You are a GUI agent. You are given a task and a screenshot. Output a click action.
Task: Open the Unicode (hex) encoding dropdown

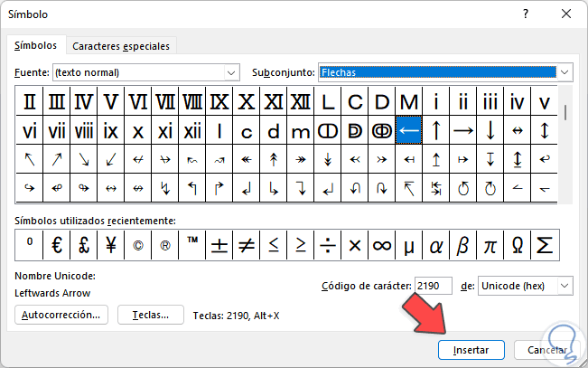point(565,286)
